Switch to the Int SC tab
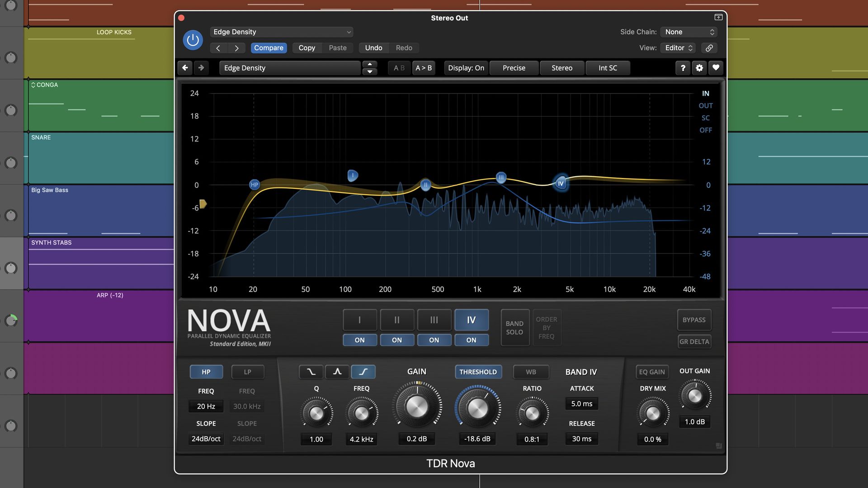 pyautogui.click(x=608, y=68)
